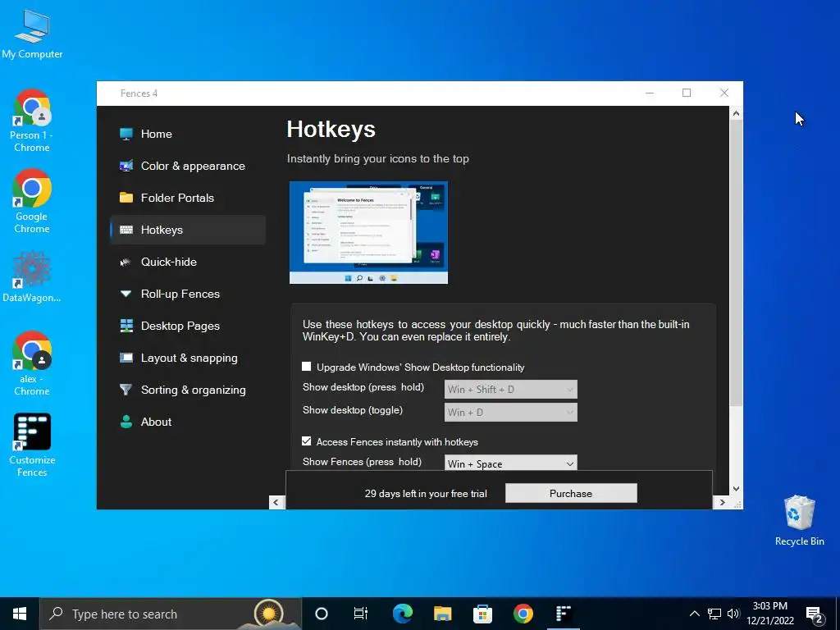Click the Sorting & organizing funnel icon
The image size is (840, 630).
click(x=126, y=390)
